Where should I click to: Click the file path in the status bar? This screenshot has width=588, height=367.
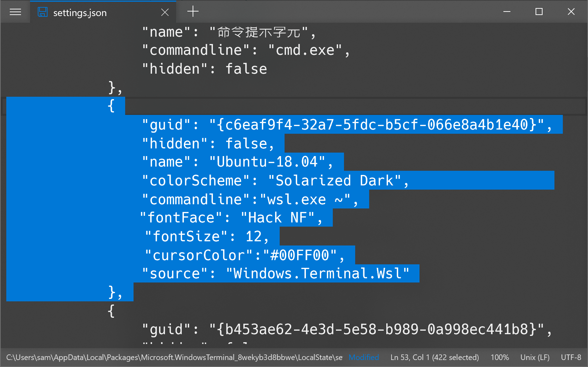coord(171,357)
